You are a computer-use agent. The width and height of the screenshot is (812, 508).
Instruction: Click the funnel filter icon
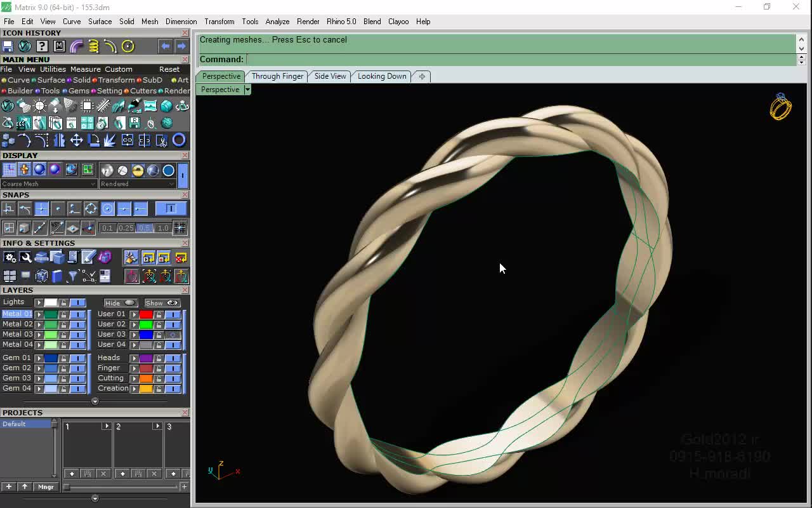click(x=72, y=276)
